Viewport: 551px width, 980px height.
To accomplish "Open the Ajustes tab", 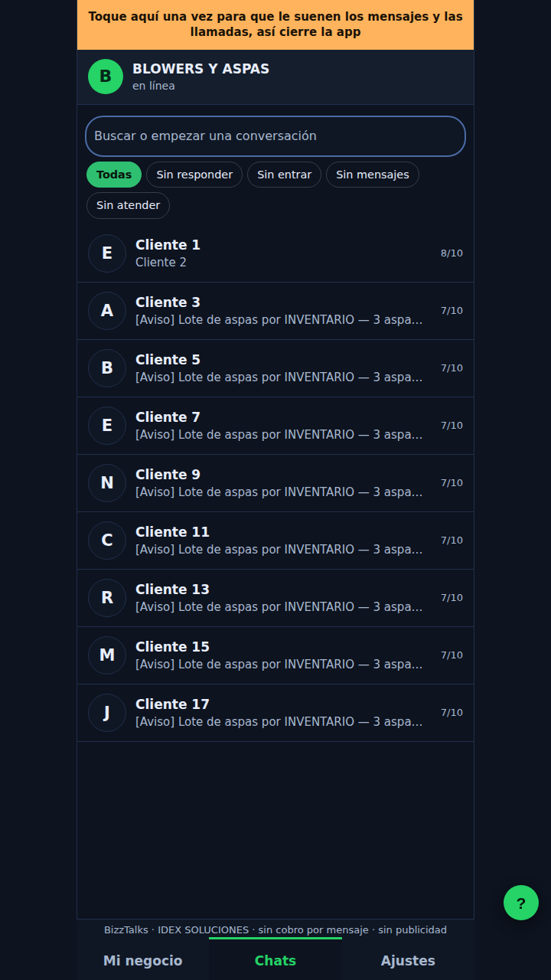I will (408, 960).
